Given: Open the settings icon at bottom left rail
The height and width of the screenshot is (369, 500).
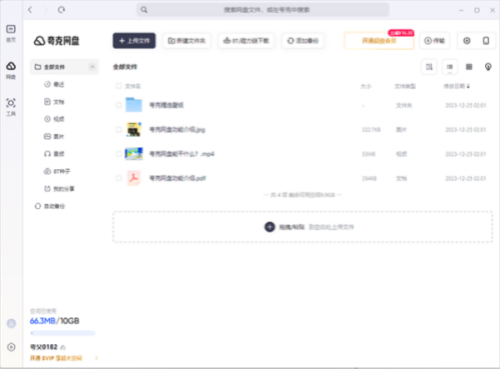Looking at the screenshot, I should 11,347.
